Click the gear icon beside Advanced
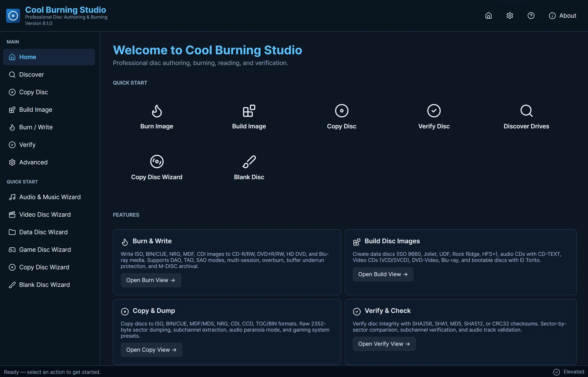 click(x=12, y=162)
